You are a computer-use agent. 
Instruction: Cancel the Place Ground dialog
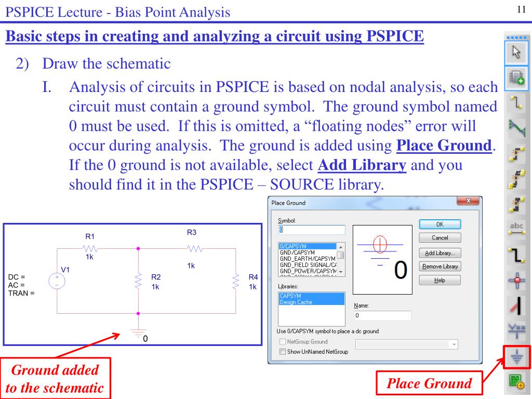click(x=440, y=237)
